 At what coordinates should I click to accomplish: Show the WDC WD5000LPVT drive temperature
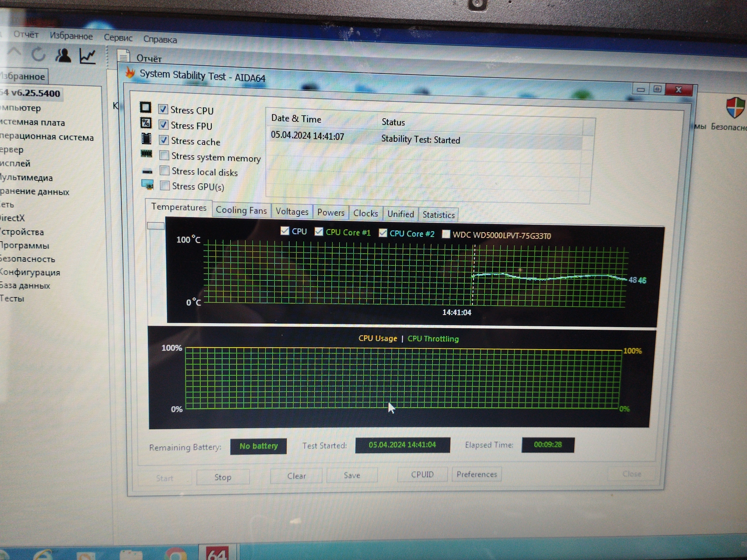click(x=446, y=234)
